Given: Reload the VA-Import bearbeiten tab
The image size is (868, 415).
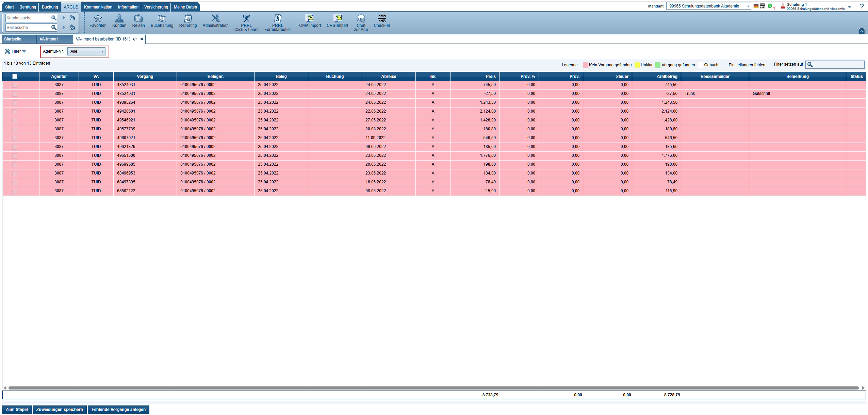Looking at the screenshot, I should coord(135,39).
